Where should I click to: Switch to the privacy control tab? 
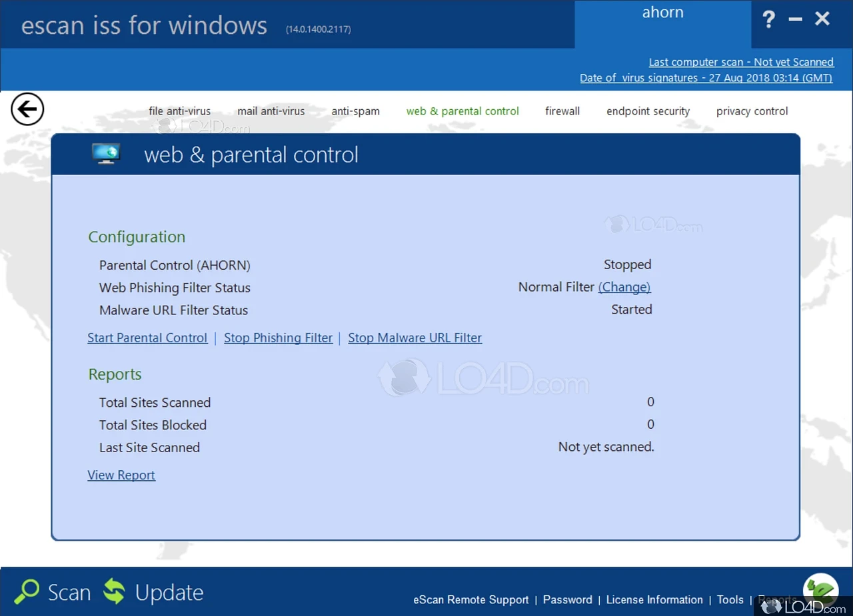point(752,111)
